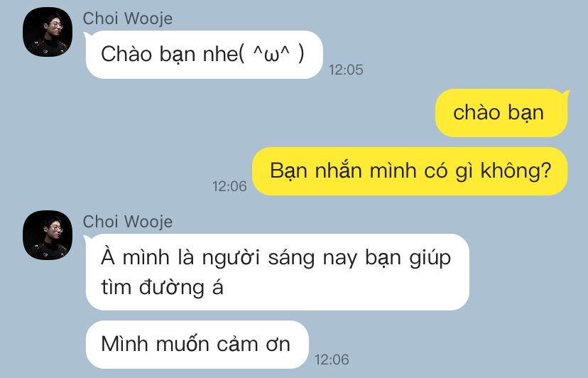The image size is (588, 378).
Task: Tap the "Mình muốn cảm ơn" message bubble
Action: [197, 345]
